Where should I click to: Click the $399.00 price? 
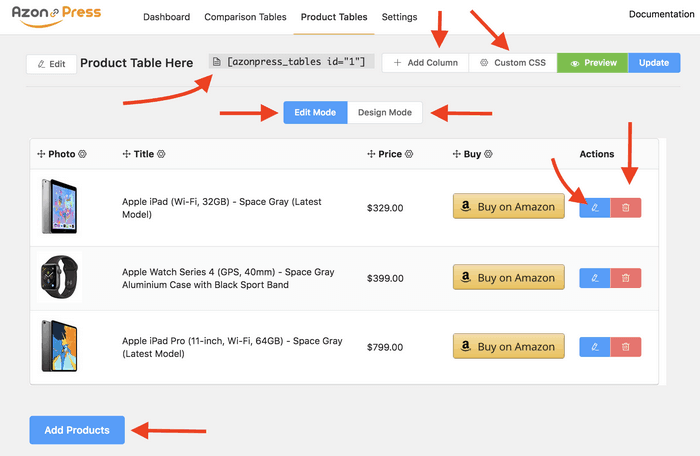click(x=385, y=279)
